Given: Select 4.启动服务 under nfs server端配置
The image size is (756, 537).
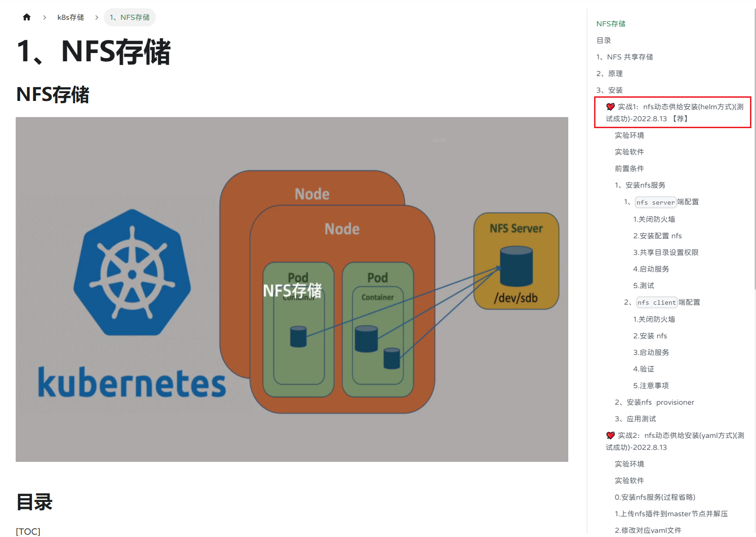Looking at the screenshot, I should tap(651, 269).
